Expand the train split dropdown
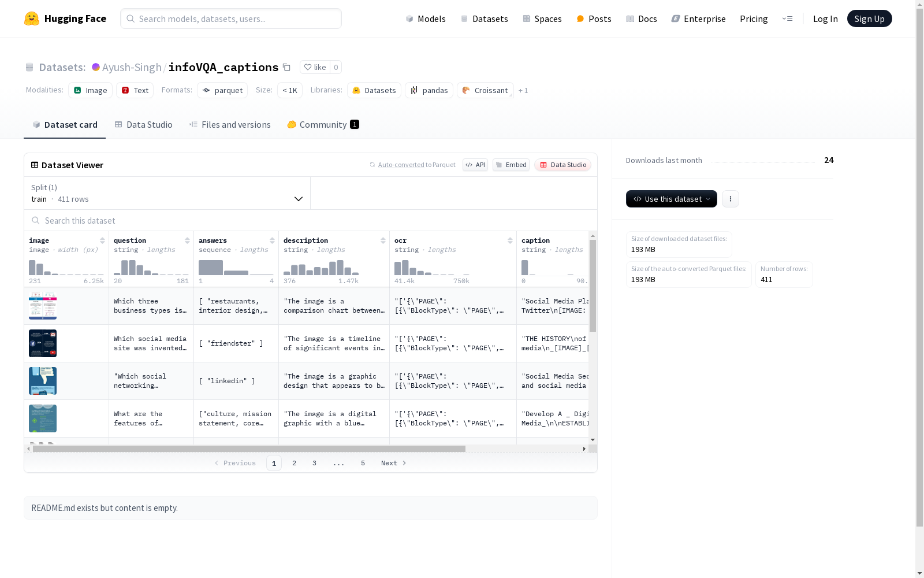This screenshot has width=924, height=578. (167, 193)
